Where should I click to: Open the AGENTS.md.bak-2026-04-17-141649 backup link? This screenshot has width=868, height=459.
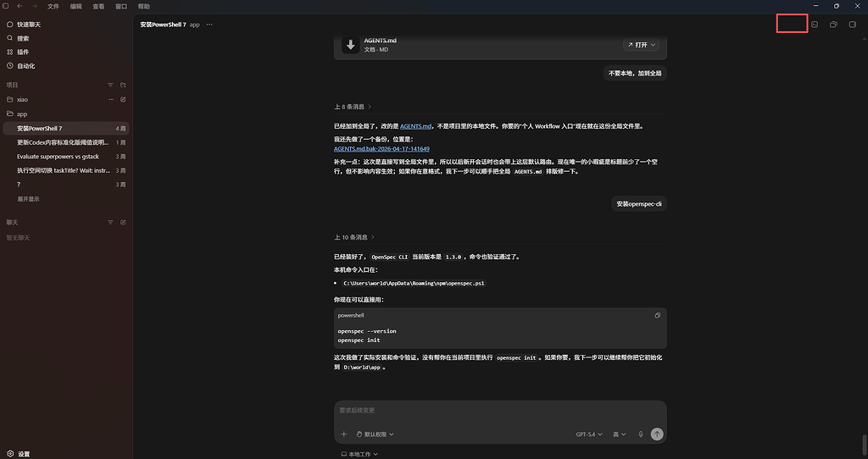click(x=381, y=149)
